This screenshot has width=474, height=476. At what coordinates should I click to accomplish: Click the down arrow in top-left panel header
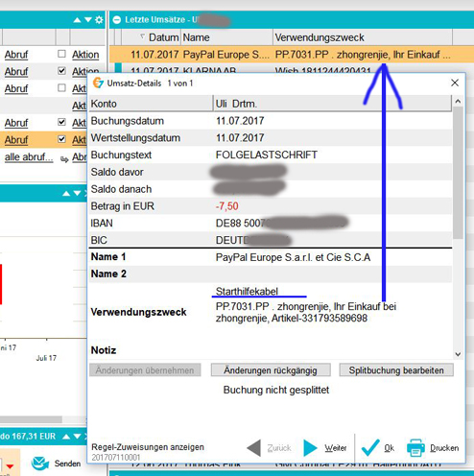[x=88, y=20]
